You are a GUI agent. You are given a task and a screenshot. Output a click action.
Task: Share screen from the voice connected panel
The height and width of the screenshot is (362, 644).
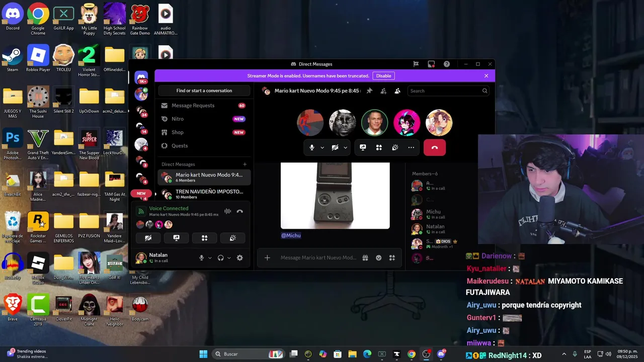176,238
